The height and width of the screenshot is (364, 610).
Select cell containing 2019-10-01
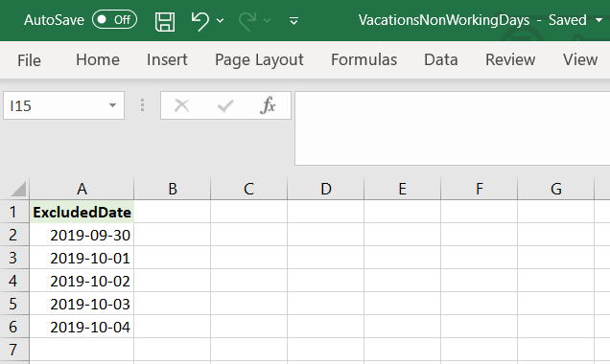(x=82, y=258)
